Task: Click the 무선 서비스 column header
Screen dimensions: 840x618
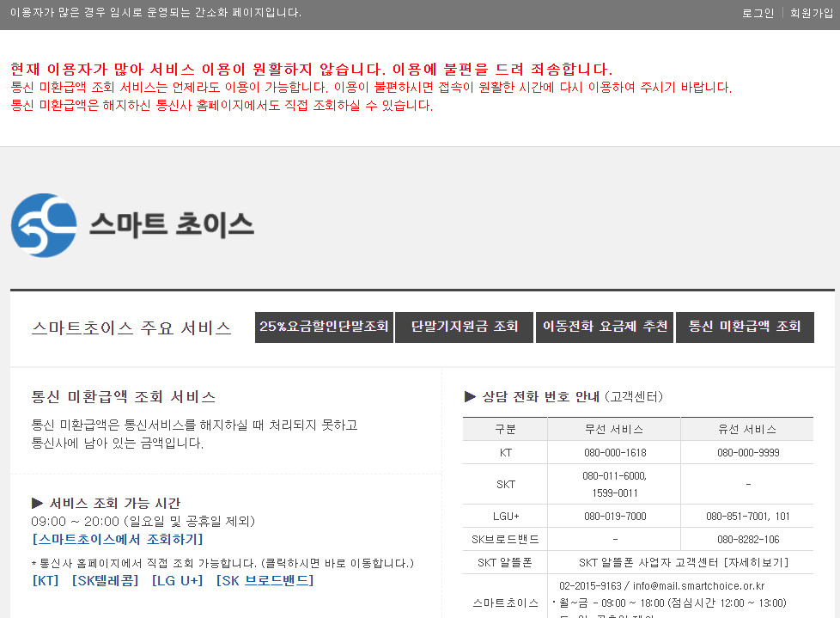Action: click(614, 429)
